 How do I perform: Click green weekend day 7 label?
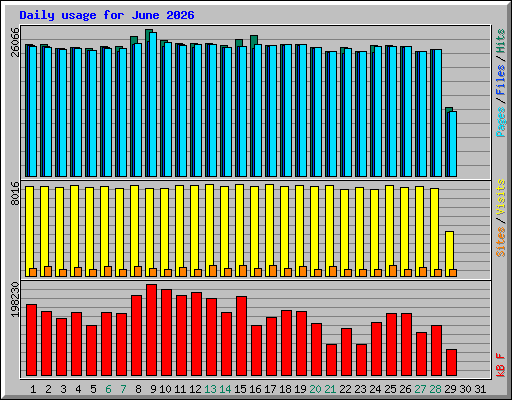pos(123,389)
